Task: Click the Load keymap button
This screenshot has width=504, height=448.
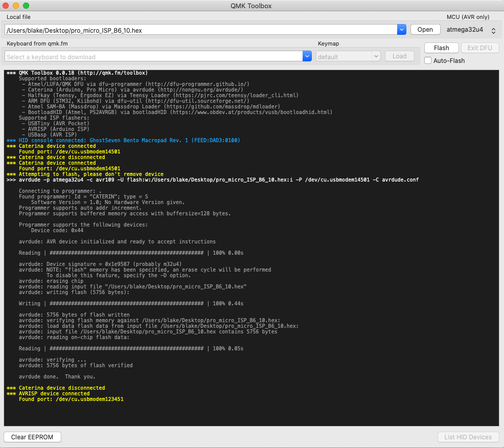Action: [x=399, y=56]
